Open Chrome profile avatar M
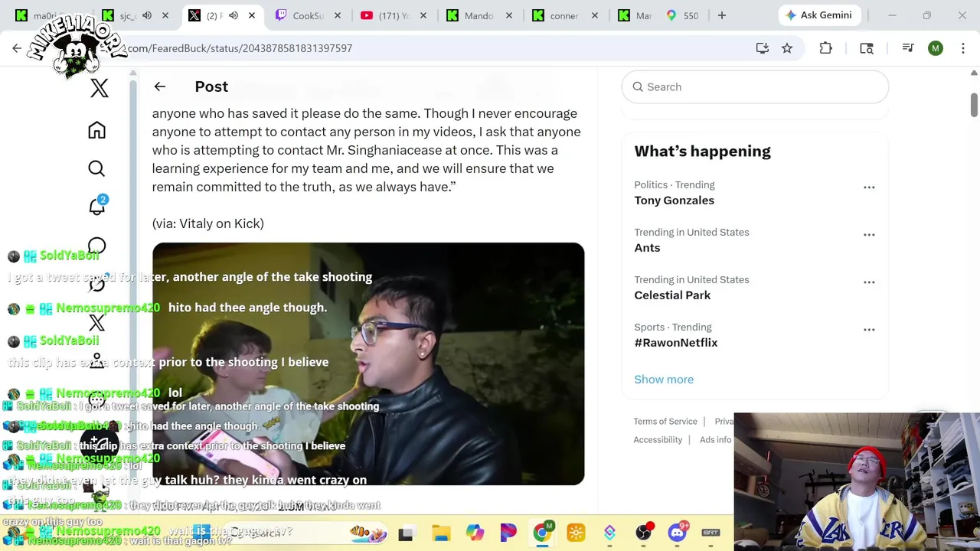Viewport: 980px width, 551px height. tap(936, 48)
